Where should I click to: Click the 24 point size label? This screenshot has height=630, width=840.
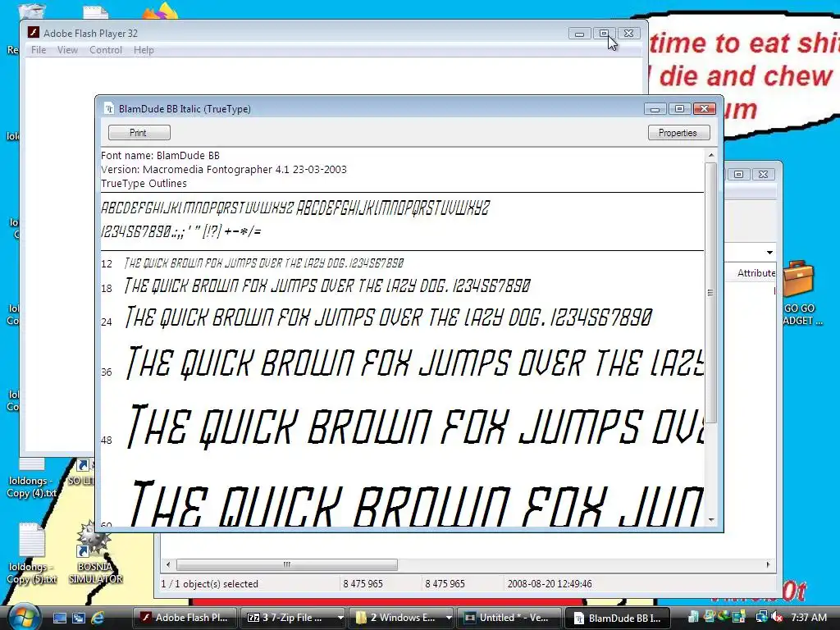pyautogui.click(x=107, y=322)
